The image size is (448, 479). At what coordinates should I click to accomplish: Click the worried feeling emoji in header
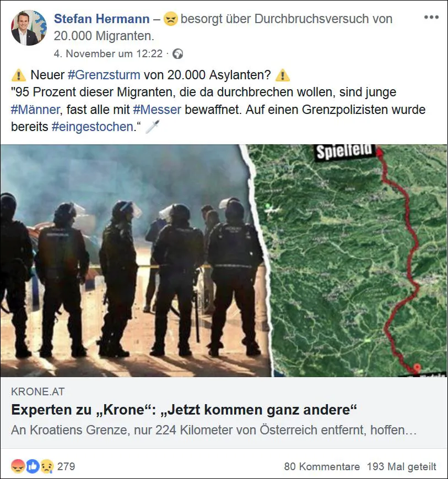click(x=170, y=19)
